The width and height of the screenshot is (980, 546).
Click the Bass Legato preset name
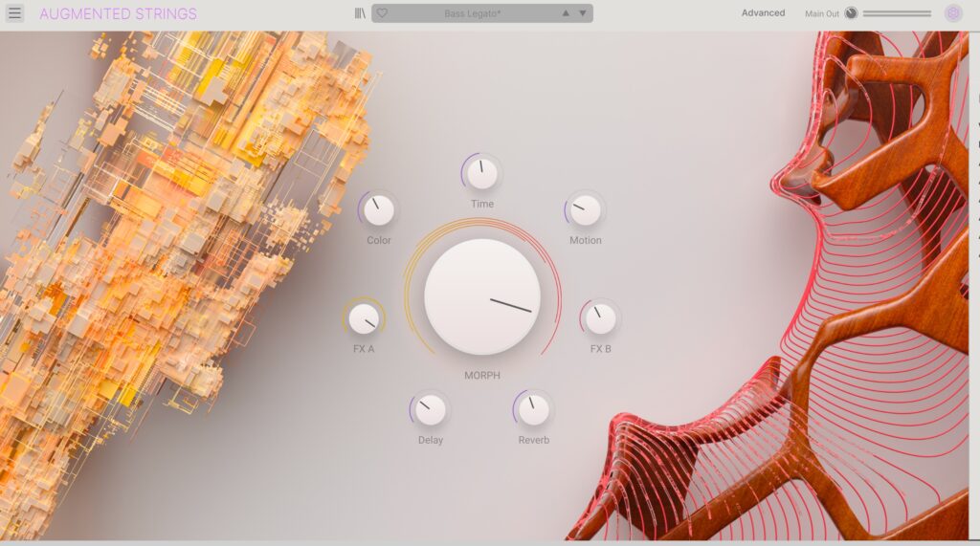(473, 13)
